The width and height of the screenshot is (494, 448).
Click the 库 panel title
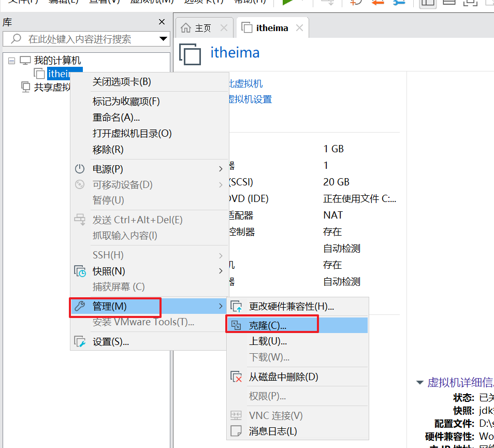point(7,22)
